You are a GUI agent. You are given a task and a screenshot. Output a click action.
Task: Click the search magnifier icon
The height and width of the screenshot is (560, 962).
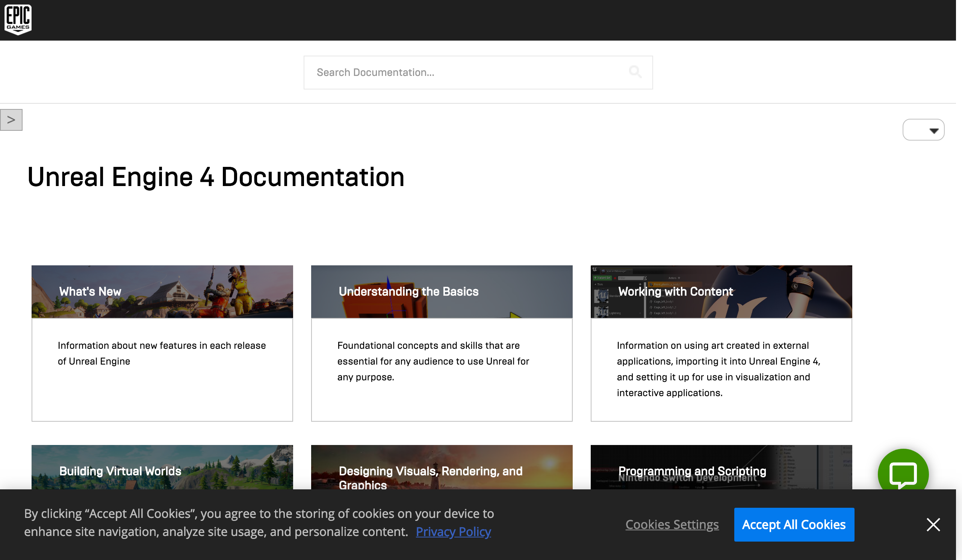click(x=635, y=72)
